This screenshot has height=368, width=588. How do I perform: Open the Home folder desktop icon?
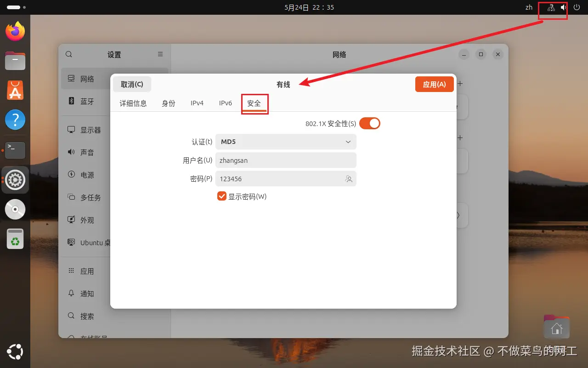coord(556,327)
